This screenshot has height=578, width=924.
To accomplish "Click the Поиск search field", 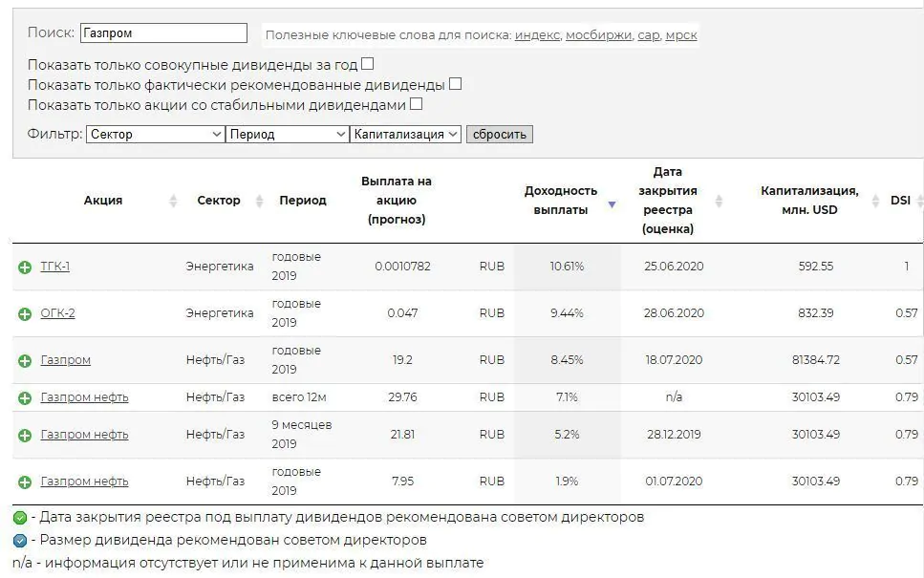I will pyautogui.click(x=163, y=33).
